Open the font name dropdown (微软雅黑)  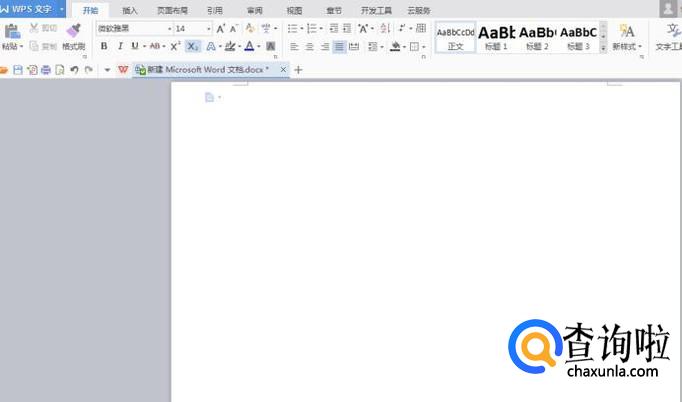tap(170, 29)
